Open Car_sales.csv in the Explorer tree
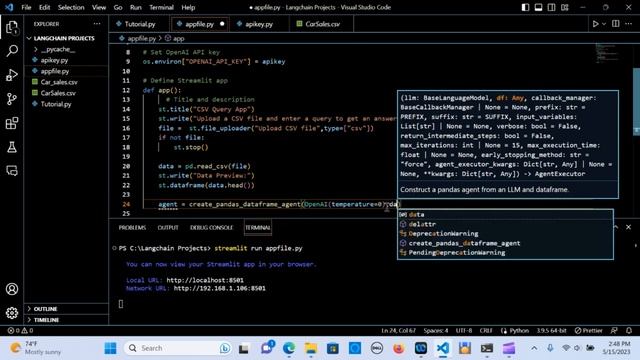 tap(59, 82)
